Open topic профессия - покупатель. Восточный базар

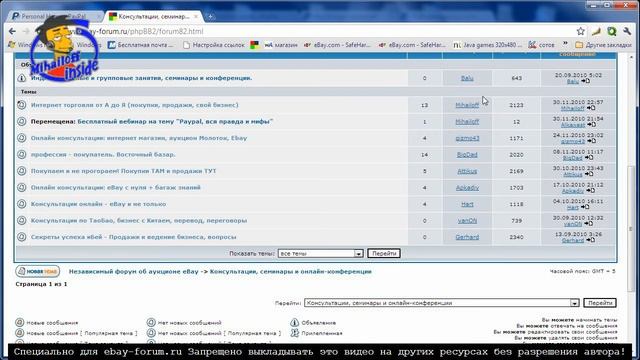point(103,155)
